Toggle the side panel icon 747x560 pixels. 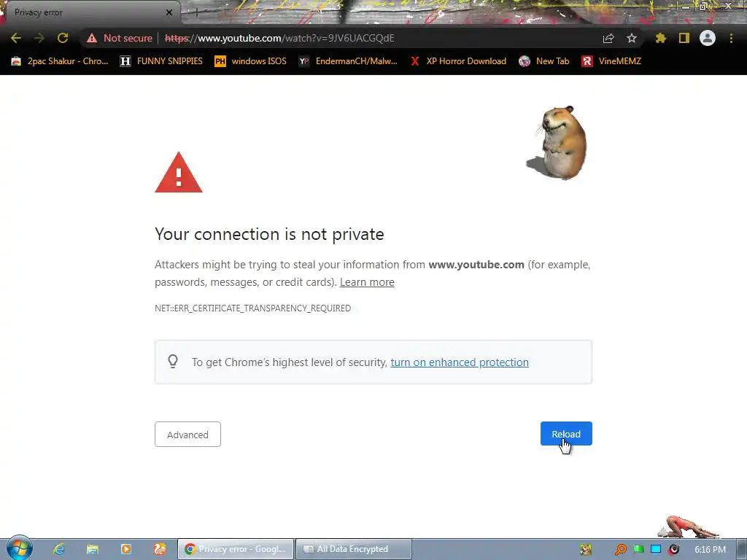click(684, 38)
